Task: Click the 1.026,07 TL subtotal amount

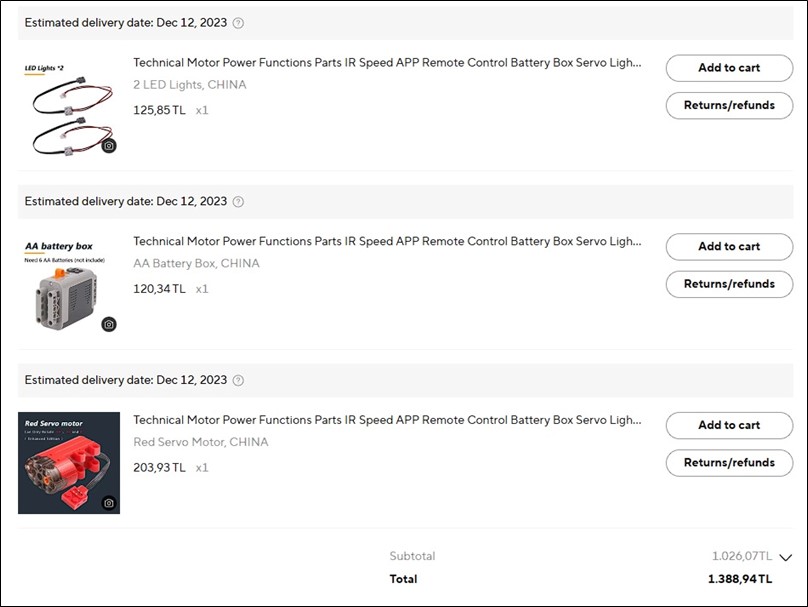Action: click(x=741, y=557)
